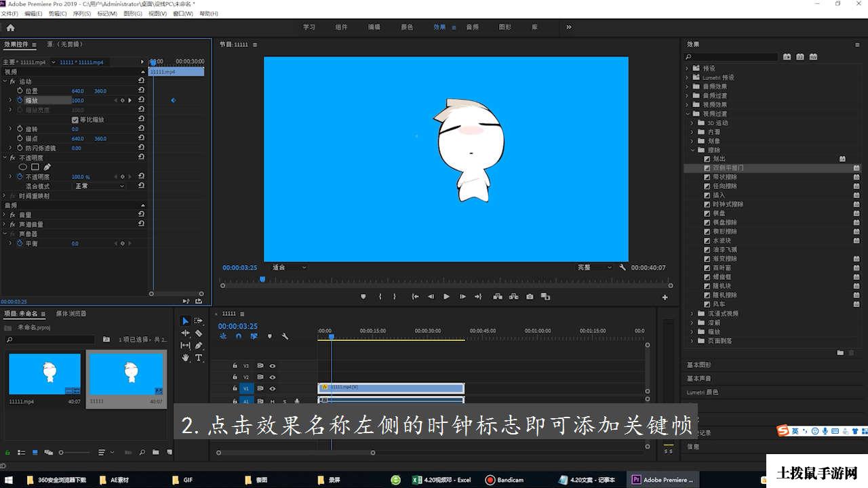The image size is (868, 488).
Task: Click the program monitor Play button
Action: point(446,296)
